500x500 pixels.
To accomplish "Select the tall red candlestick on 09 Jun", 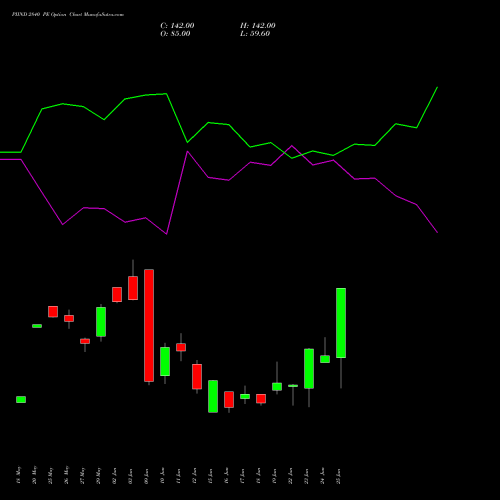I will [149, 325].
